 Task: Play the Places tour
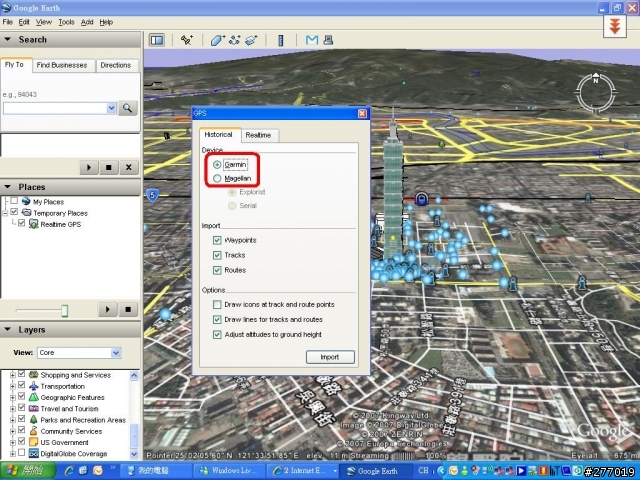coord(108,309)
